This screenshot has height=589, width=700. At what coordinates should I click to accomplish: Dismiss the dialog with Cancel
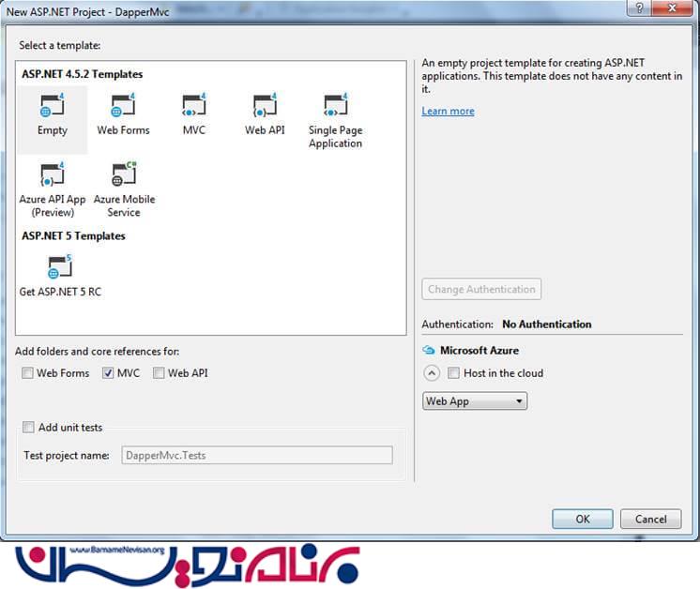pyautogui.click(x=651, y=519)
